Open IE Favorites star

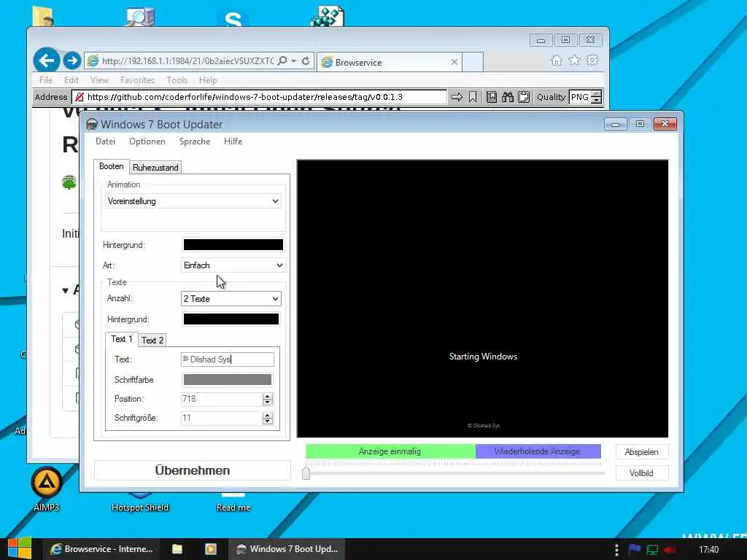(575, 61)
